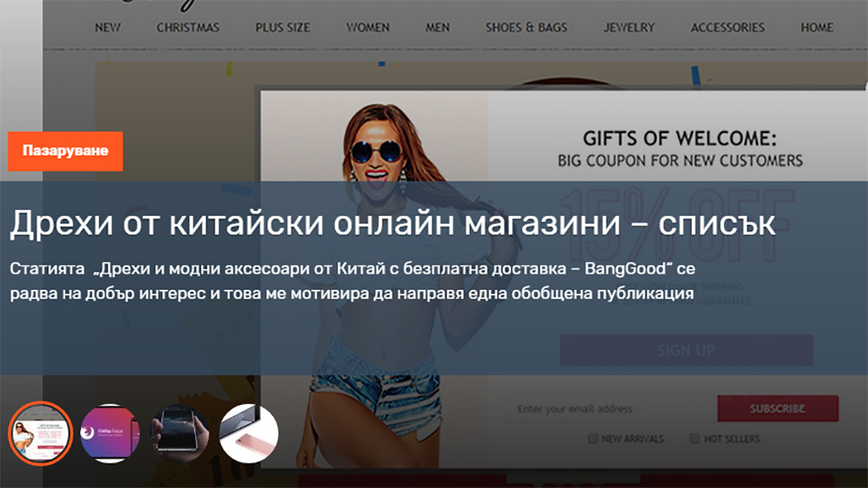
Task: Click the active clothing store slide thumbnail
Action: pos(39,433)
